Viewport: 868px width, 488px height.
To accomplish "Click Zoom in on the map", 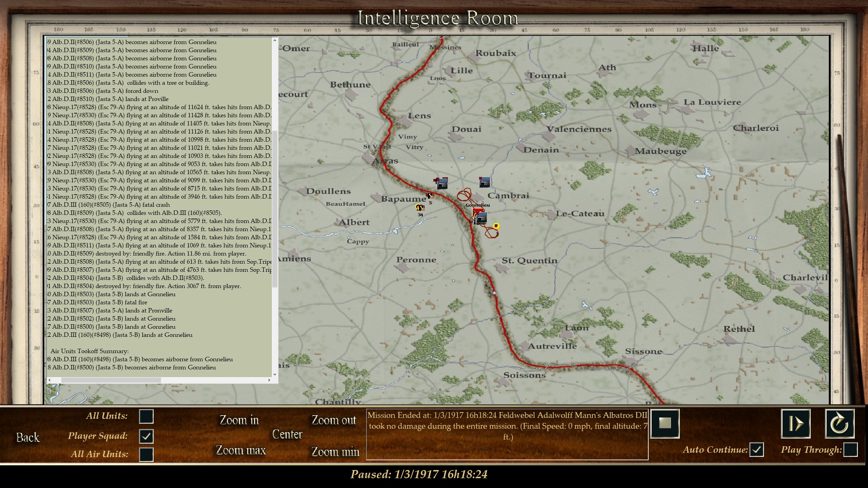I will 239,420.
